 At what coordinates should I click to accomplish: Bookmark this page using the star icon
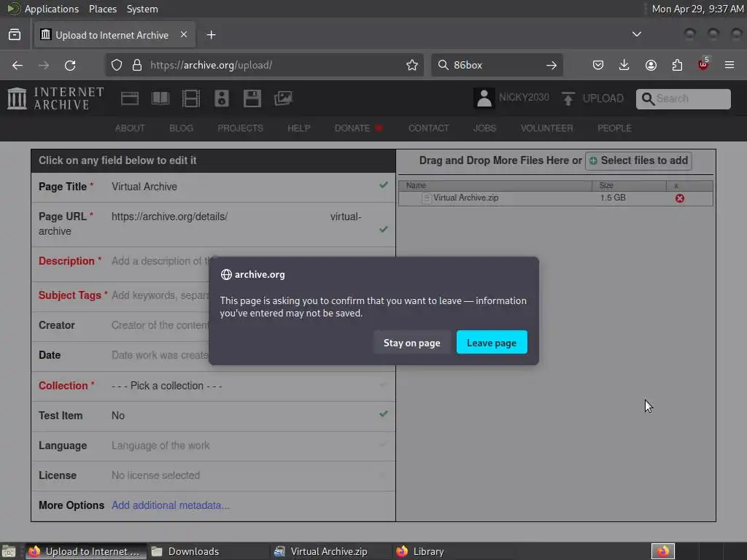[412, 65]
